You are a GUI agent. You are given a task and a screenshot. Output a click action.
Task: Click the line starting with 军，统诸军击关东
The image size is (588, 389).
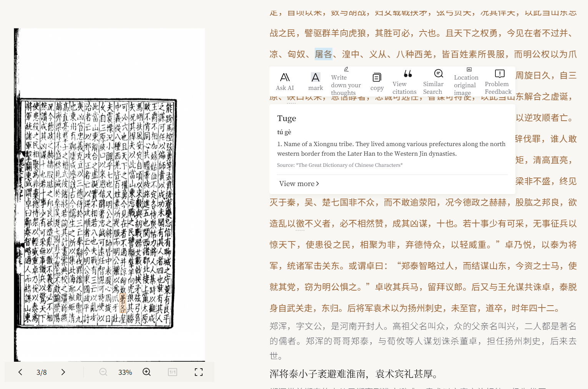423,266
